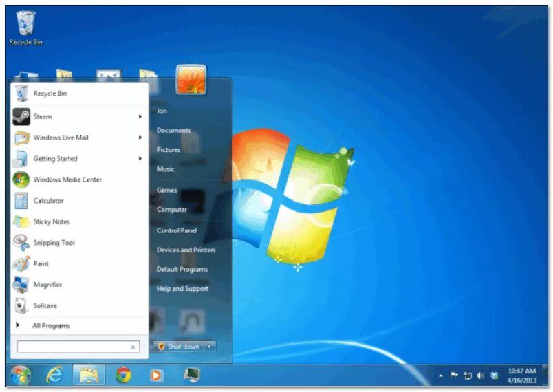Open Music from Start menu
Screen dimensions: 553x392
[x=165, y=169]
